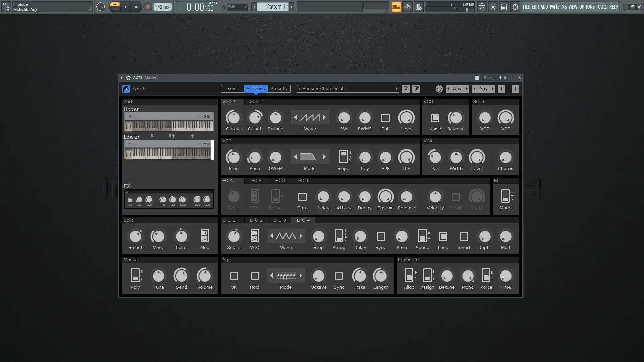This screenshot has width=644, height=362.
Task: Open the channel rack icon
Action: [504, 7]
